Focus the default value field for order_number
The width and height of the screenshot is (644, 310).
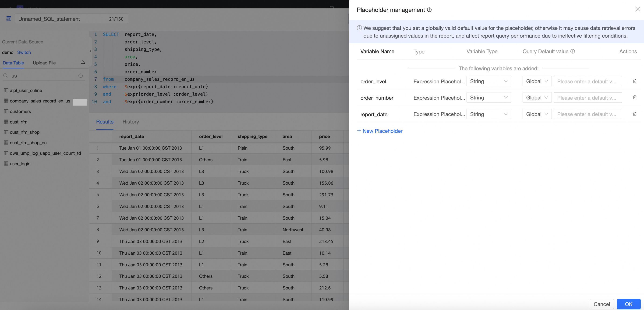pos(587,98)
